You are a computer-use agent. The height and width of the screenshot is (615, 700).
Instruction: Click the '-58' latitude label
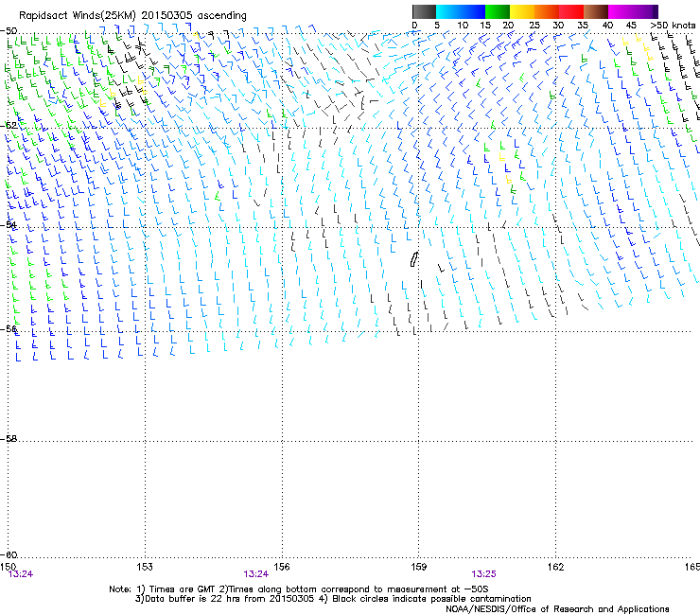coord(9,439)
